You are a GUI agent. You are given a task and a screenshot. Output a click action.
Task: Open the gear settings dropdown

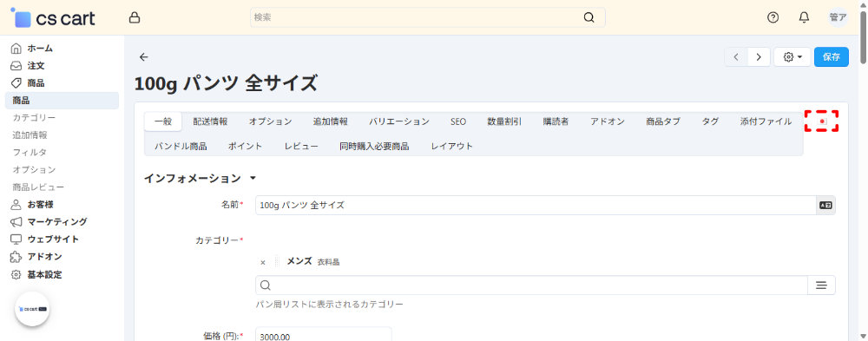(792, 57)
